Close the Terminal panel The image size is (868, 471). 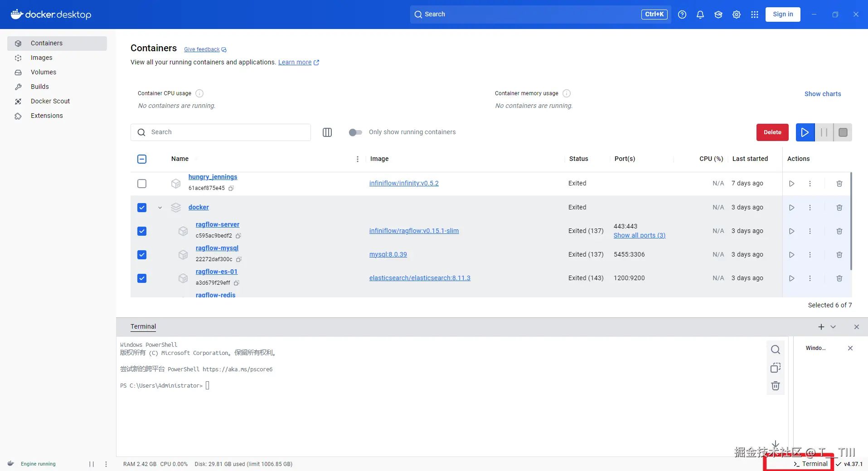pyautogui.click(x=856, y=327)
